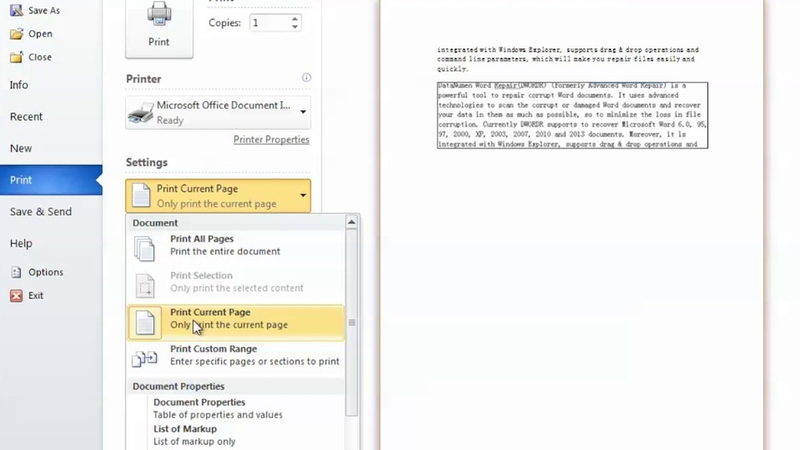Click the dropdown list scrollbar thumb
Image resolution: width=800 pixels, height=450 pixels.
coord(352,322)
